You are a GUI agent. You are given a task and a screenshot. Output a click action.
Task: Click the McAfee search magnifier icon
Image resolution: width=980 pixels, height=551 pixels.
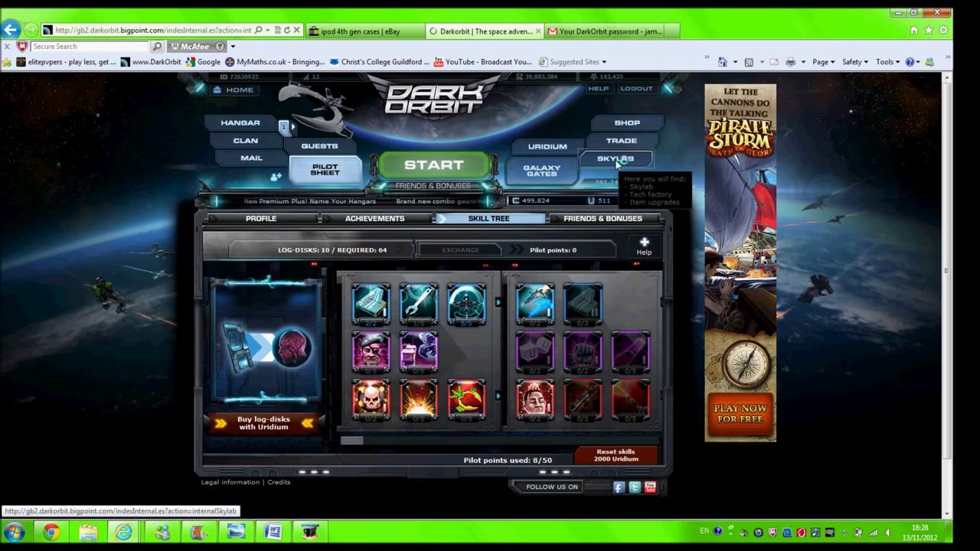(x=158, y=47)
